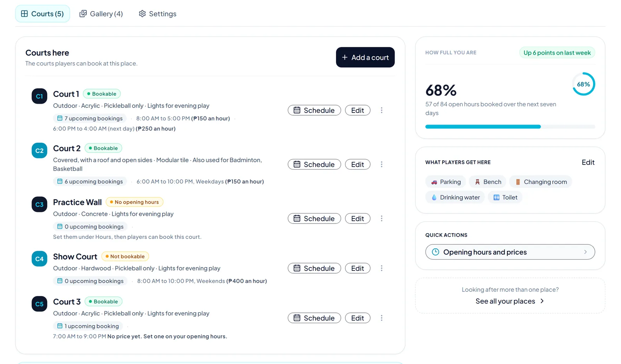
Task: Click the Up 6 points on last week badge
Action: (x=557, y=53)
